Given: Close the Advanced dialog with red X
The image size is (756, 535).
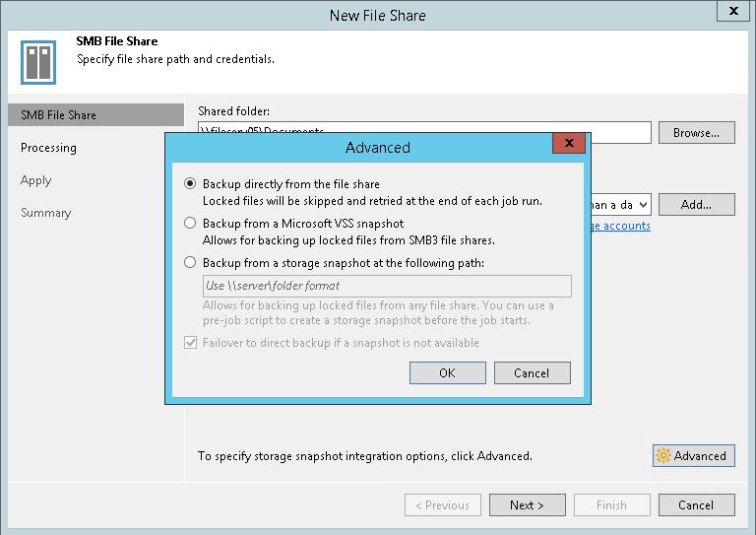Looking at the screenshot, I should [x=569, y=143].
